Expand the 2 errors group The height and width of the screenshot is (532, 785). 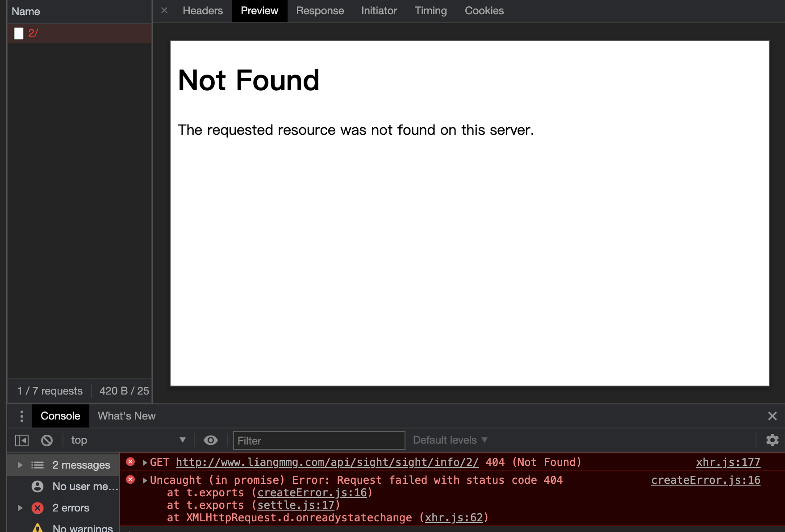coord(20,508)
